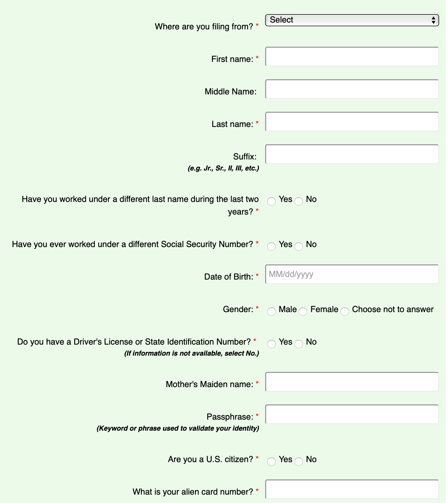The height and width of the screenshot is (503, 448).
Task: Focus the Passphrase input field
Action: 352,414
